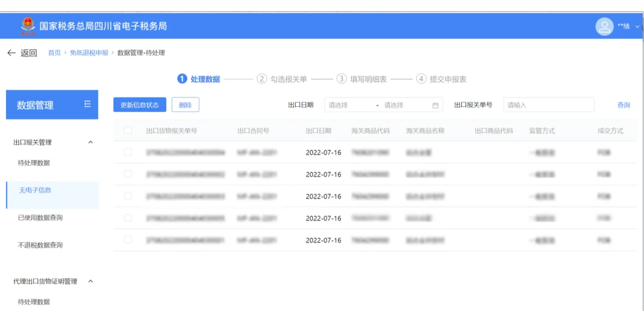Click the 更新信息状态 button
Image resolution: width=644 pixels, height=322 pixels.
(x=140, y=105)
